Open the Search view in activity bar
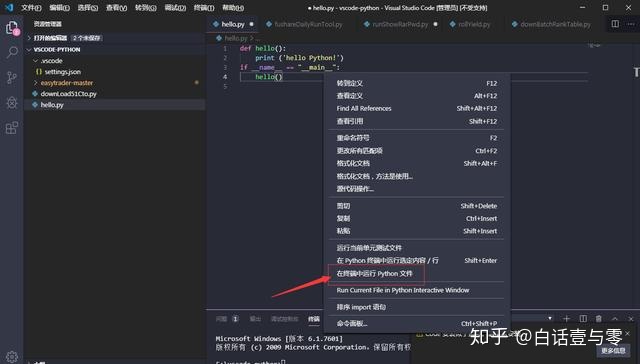 pyautogui.click(x=12, y=52)
